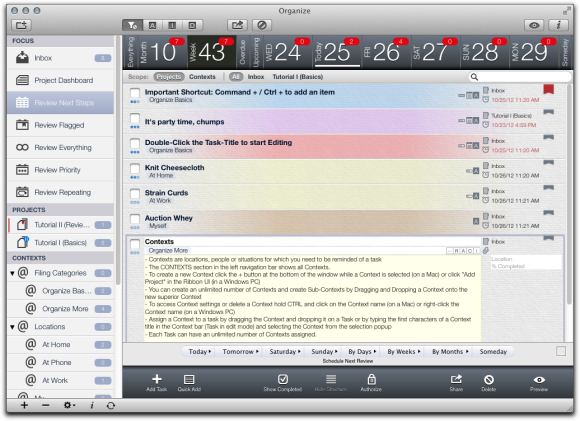Screen dimensions: 580x421
Task: Check the Strain Curds task checkbox
Action: [135, 193]
